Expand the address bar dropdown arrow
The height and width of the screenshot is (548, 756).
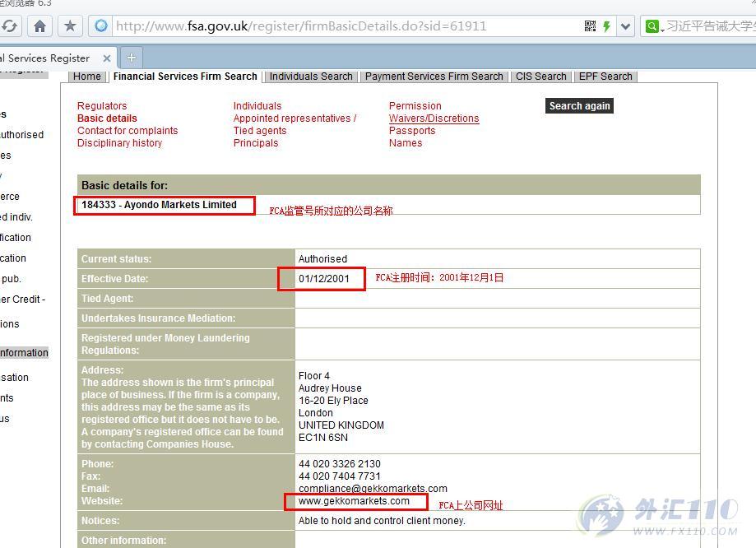tap(625, 26)
